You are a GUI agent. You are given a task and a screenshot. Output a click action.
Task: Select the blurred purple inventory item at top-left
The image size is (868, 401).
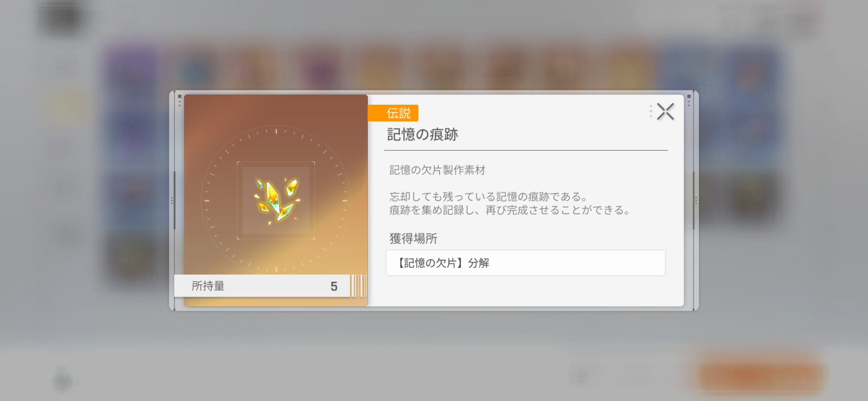pos(132,71)
